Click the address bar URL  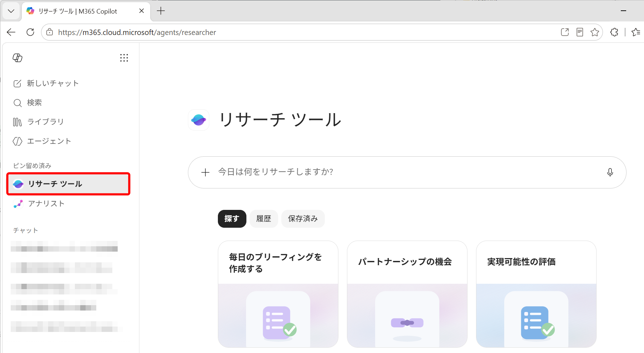(x=137, y=32)
